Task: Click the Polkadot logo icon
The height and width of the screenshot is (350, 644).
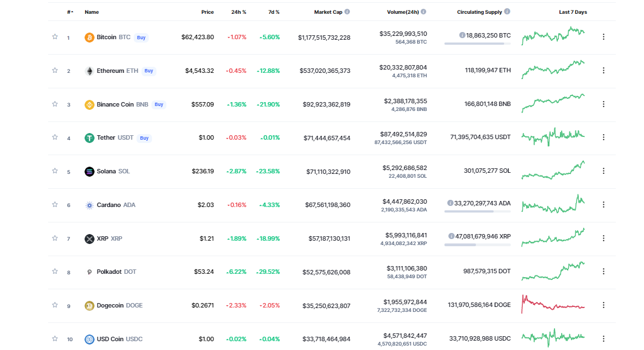Action: pos(89,272)
